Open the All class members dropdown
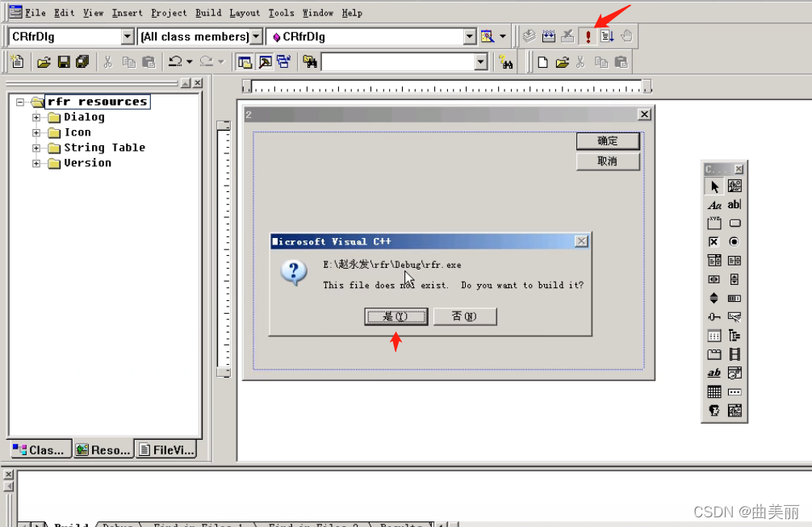Viewport: 812px width, 527px height. click(x=256, y=37)
